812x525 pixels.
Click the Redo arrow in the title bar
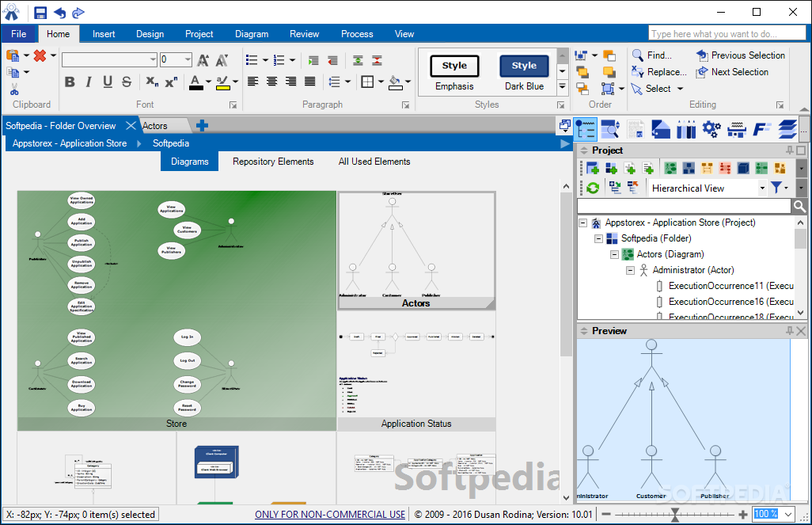coord(78,13)
